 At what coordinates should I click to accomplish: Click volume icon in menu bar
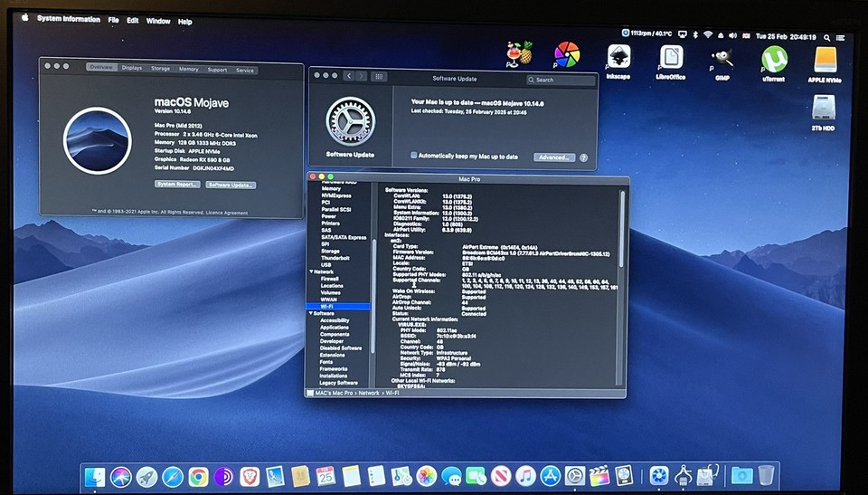click(x=732, y=35)
